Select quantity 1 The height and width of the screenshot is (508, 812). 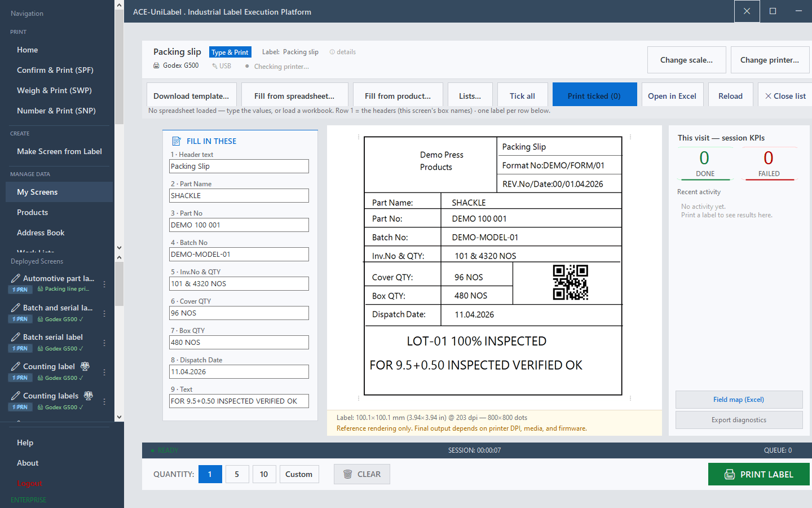[x=210, y=474]
